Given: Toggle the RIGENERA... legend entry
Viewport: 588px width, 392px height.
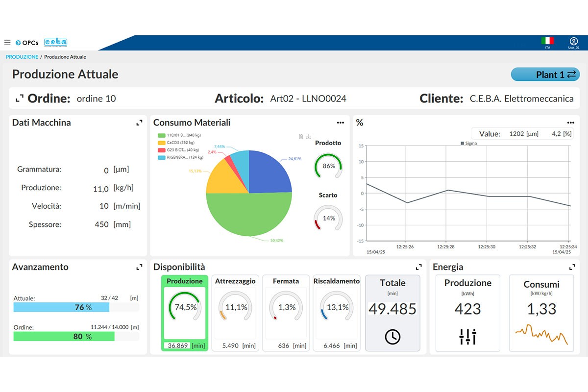Looking at the screenshot, I should coord(180,157).
